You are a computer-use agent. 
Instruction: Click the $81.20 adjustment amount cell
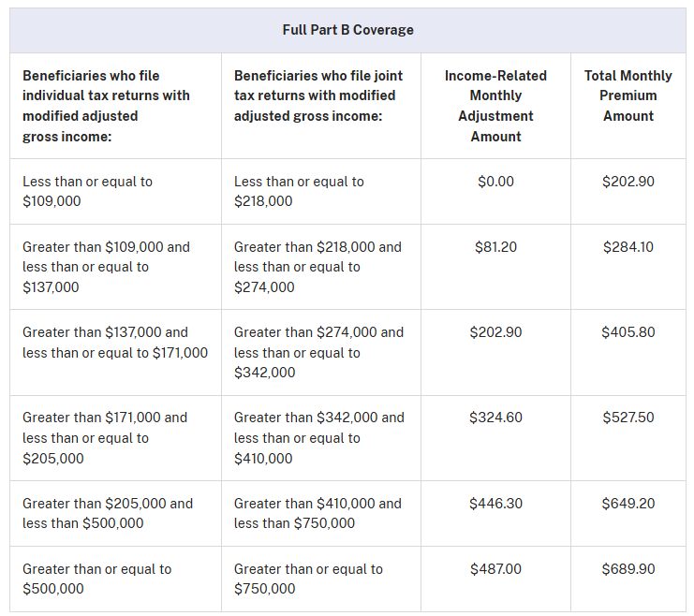[x=495, y=247]
